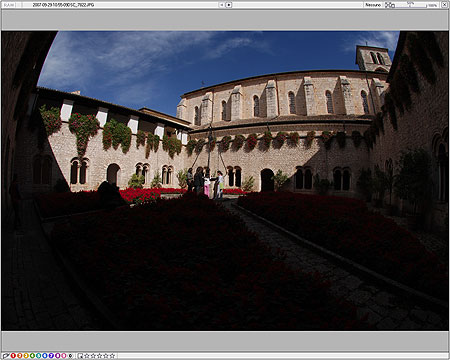Screen dimensions: 450x360
Task: Click the label pencil icon
Action: (6, 356)
